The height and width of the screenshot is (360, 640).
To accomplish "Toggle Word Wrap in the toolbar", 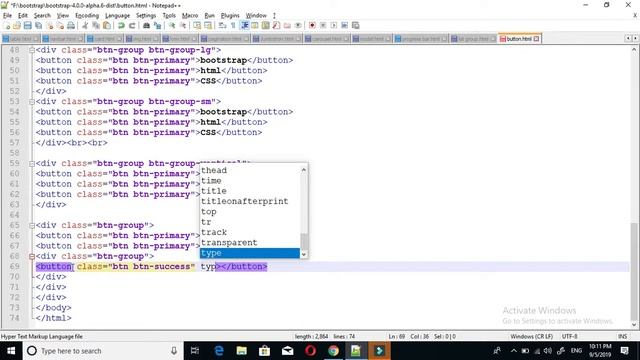I will coord(222,25).
